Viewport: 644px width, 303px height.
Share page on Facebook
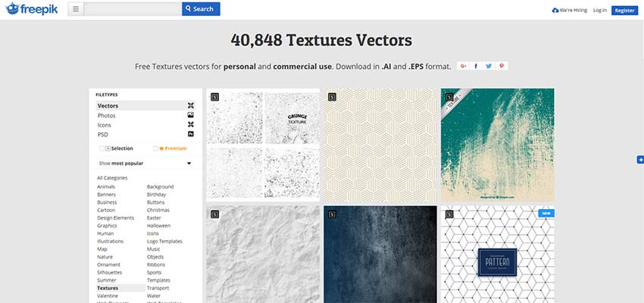(476, 66)
